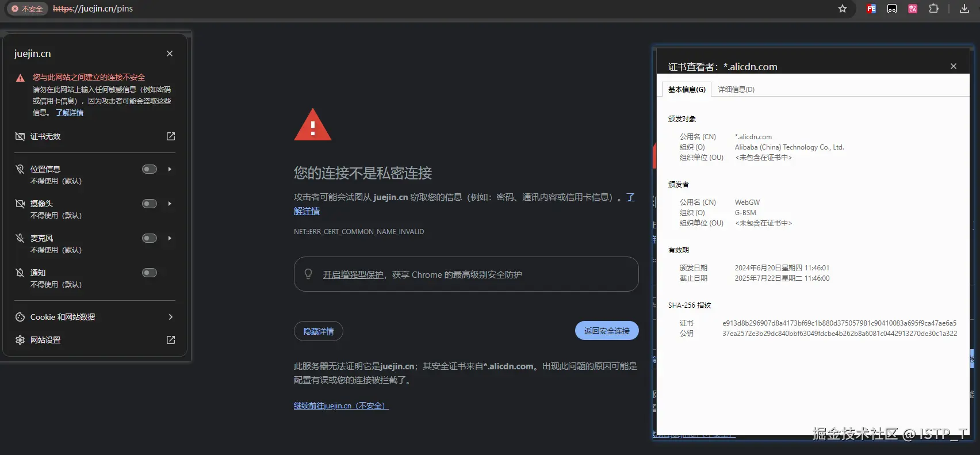980x455 pixels.
Task: Click the 位置信息 location icon
Action: [x=20, y=169]
